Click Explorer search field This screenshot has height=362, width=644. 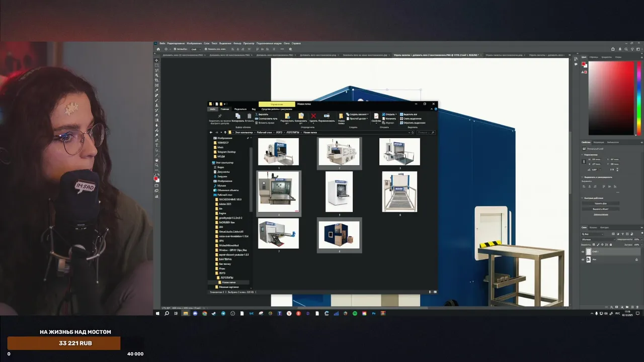(x=425, y=133)
